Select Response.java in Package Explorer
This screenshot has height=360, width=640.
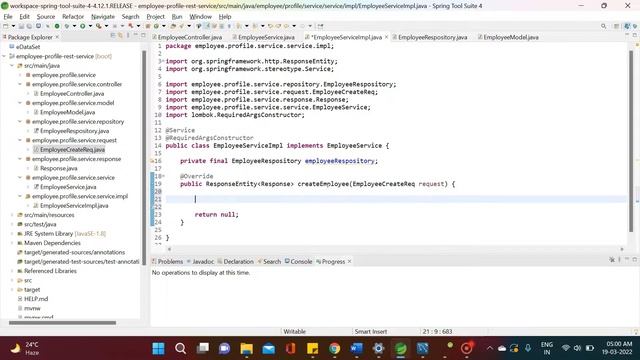58,169
